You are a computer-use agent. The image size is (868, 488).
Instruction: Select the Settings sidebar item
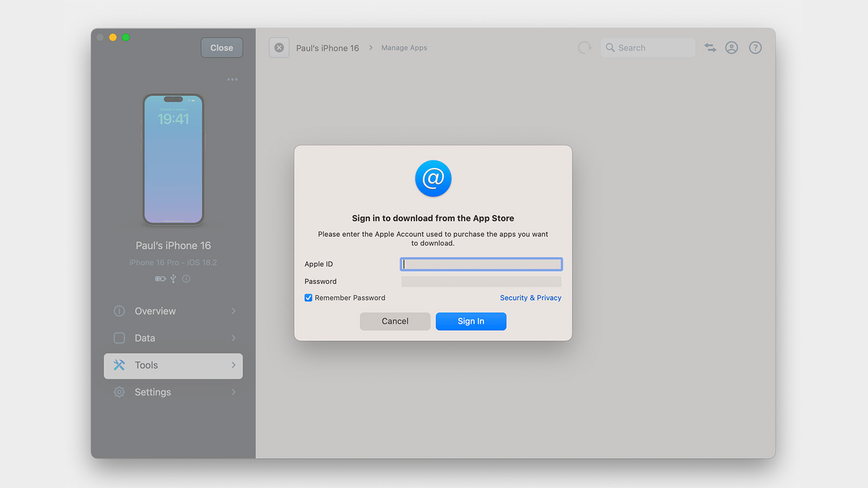click(x=173, y=392)
